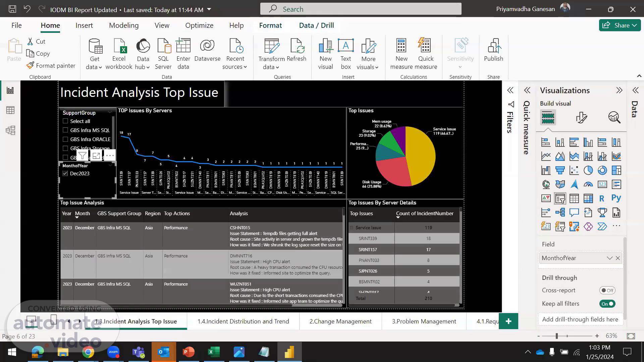Check the GBS Infra ORACLE checkbox
644x362 pixels.
click(65, 139)
